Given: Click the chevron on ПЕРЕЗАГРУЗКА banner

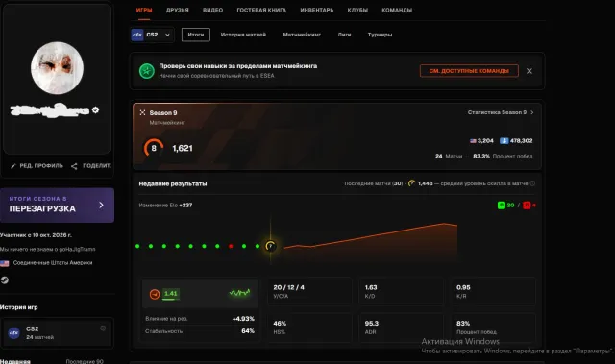Looking at the screenshot, I should click(101, 205).
